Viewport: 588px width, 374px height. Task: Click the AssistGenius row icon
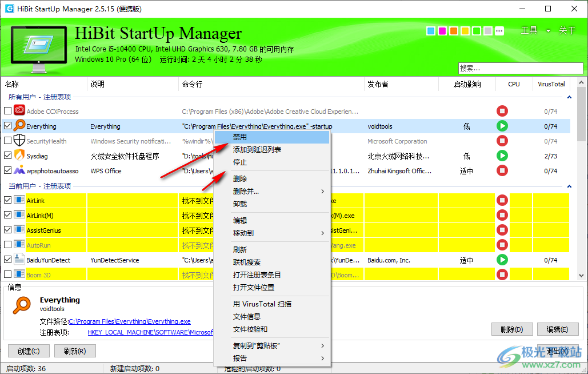(x=19, y=229)
